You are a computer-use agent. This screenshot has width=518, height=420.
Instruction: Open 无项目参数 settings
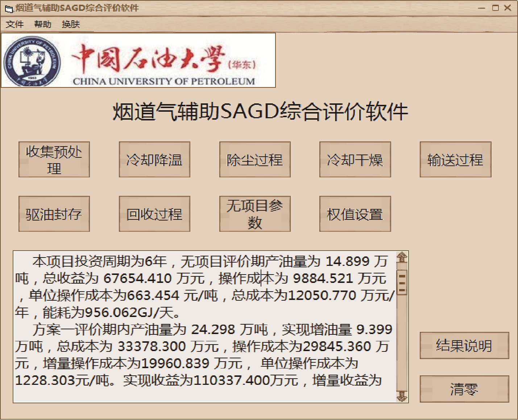[255, 214]
